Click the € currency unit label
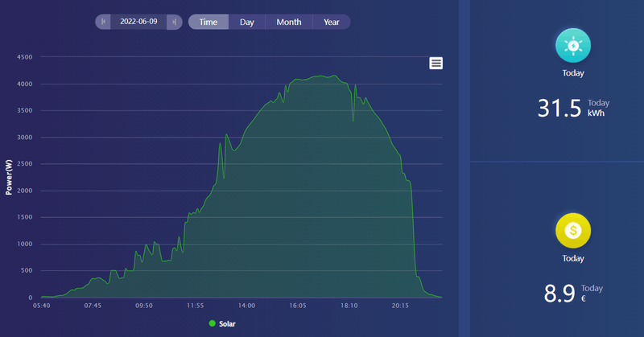Screen dimensions: 644x337 click(584, 298)
